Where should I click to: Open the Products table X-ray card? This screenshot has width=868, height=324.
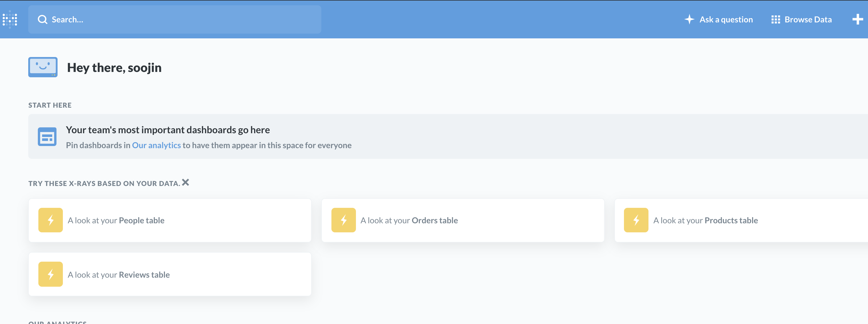coord(741,221)
